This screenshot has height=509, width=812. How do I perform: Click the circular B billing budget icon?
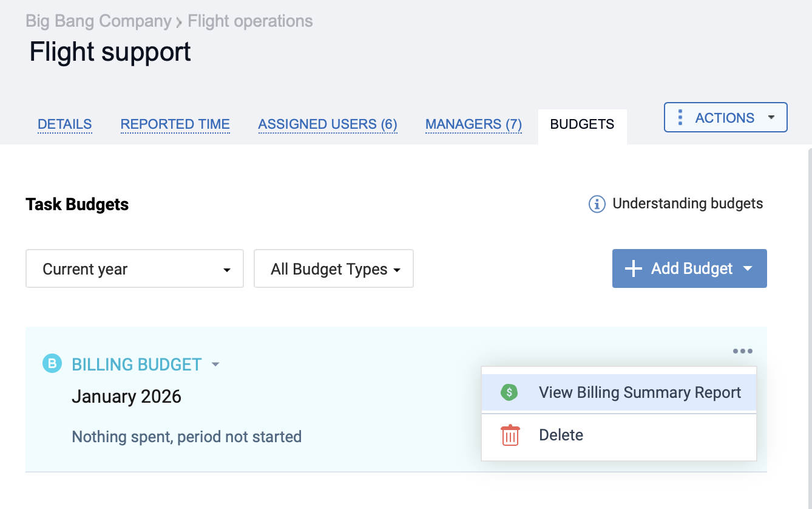52,364
